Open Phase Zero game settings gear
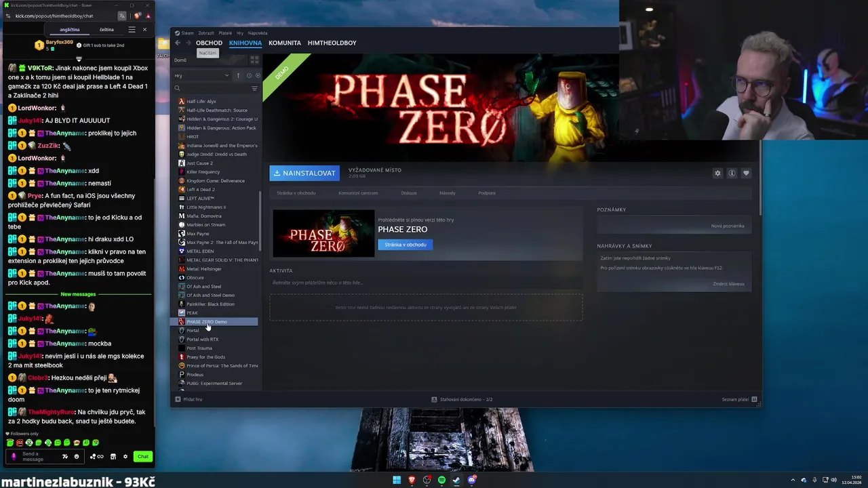868x488 pixels. [717, 174]
